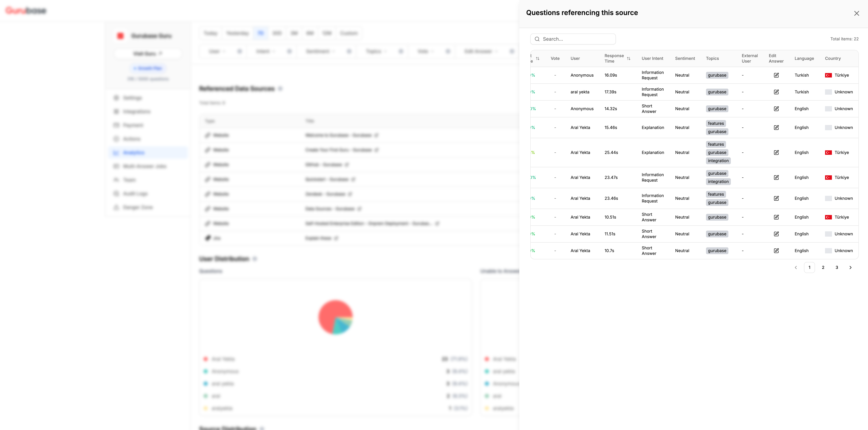This screenshot has height=430, width=868.
Task: Go to next page with right chevron
Action: (x=850, y=268)
